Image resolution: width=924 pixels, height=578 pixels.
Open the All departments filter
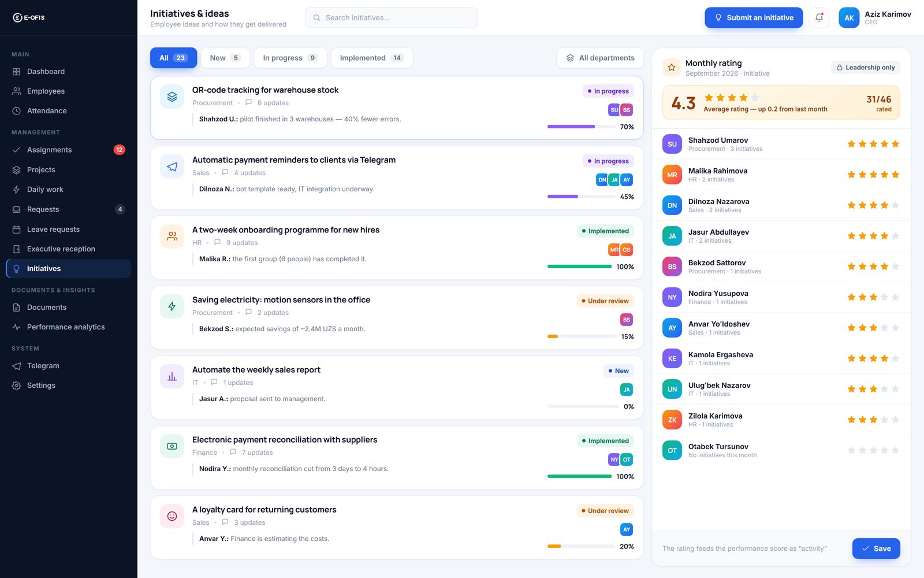pyautogui.click(x=600, y=58)
